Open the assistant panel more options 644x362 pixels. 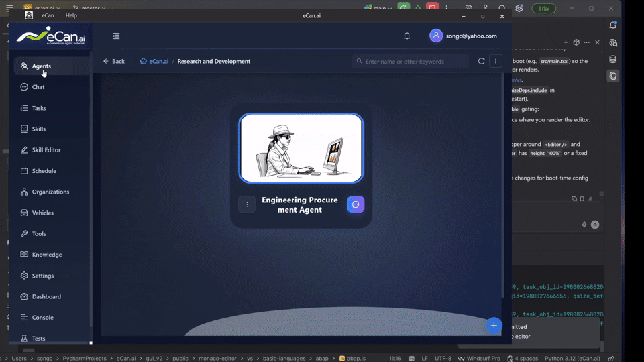click(x=586, y=42)
